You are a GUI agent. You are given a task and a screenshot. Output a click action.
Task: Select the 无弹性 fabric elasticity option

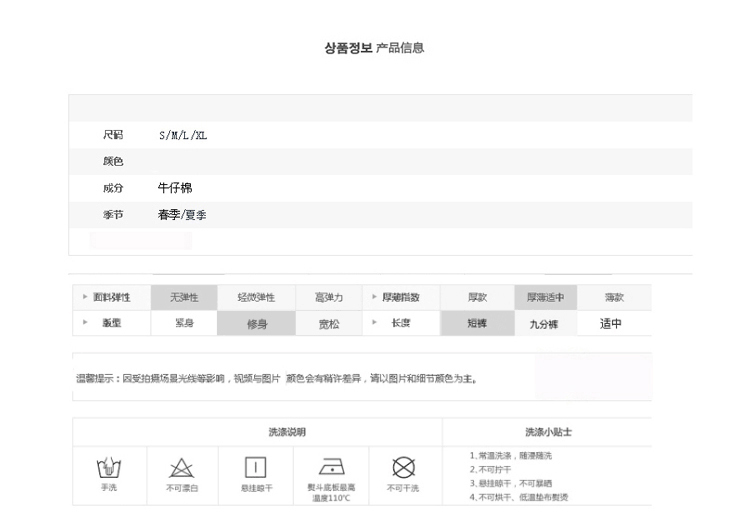point(184,298)
